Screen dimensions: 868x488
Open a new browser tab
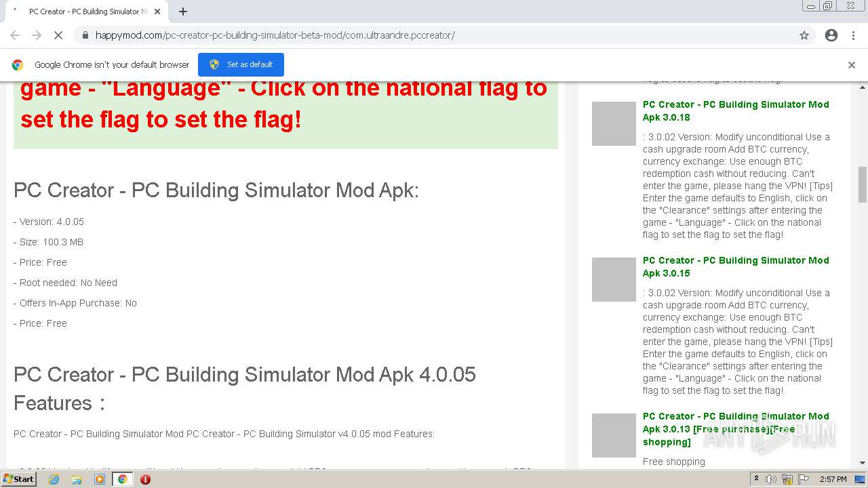coord(183,12)
